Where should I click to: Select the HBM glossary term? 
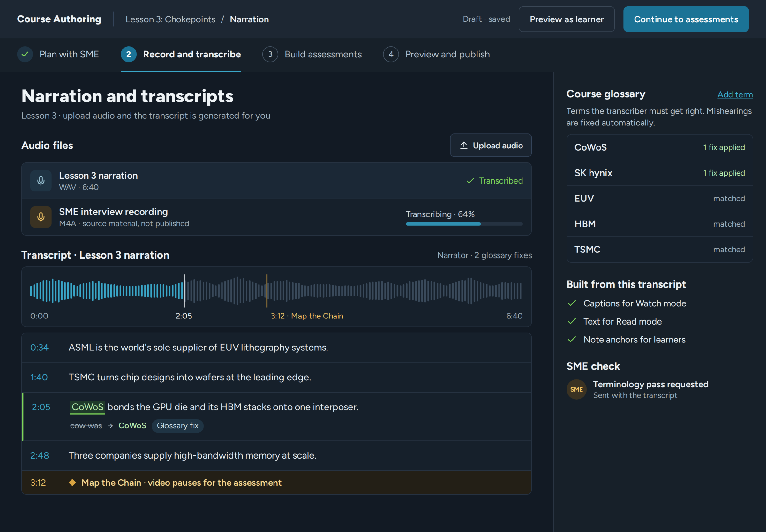(x=659, y=224)
